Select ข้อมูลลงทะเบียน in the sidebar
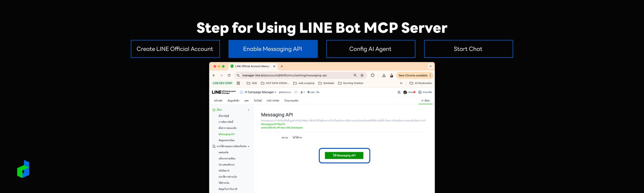This screenshot has height=193, width=644. 226,140
